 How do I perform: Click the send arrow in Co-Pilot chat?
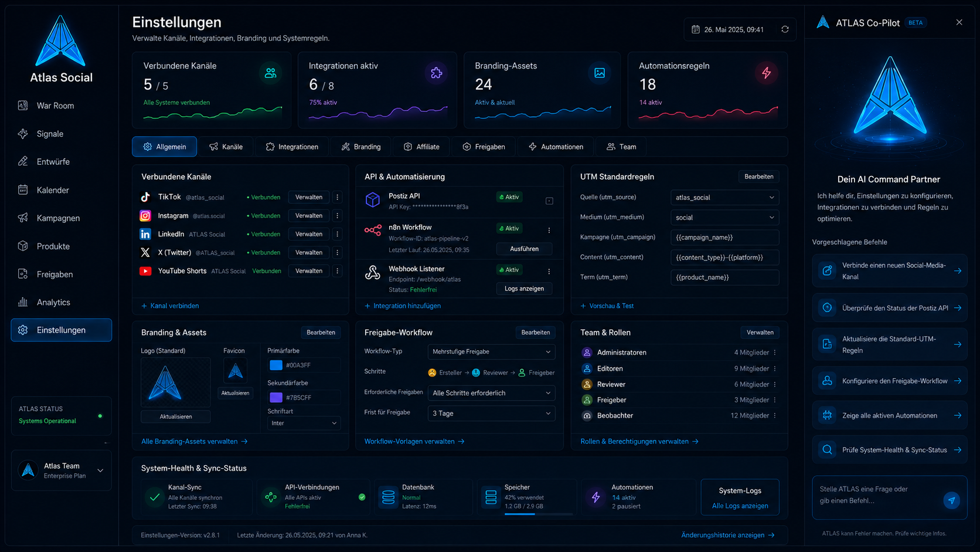tap(951, 500)
